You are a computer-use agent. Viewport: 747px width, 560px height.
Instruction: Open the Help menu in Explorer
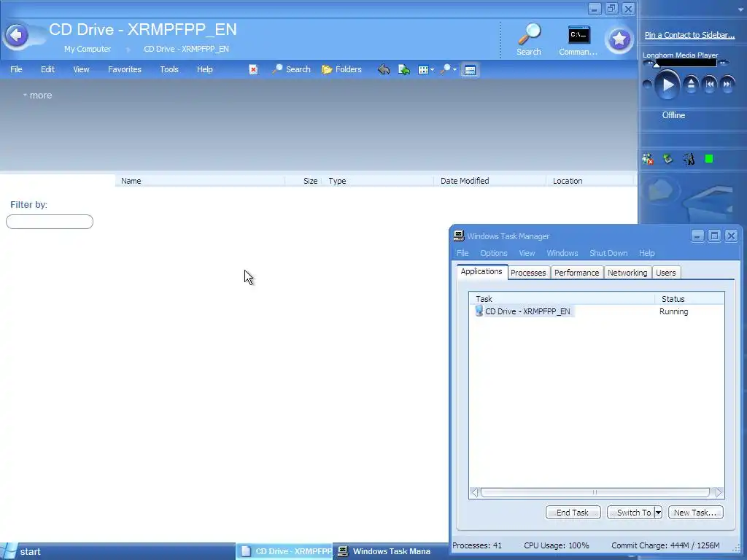tap(205, 69)
